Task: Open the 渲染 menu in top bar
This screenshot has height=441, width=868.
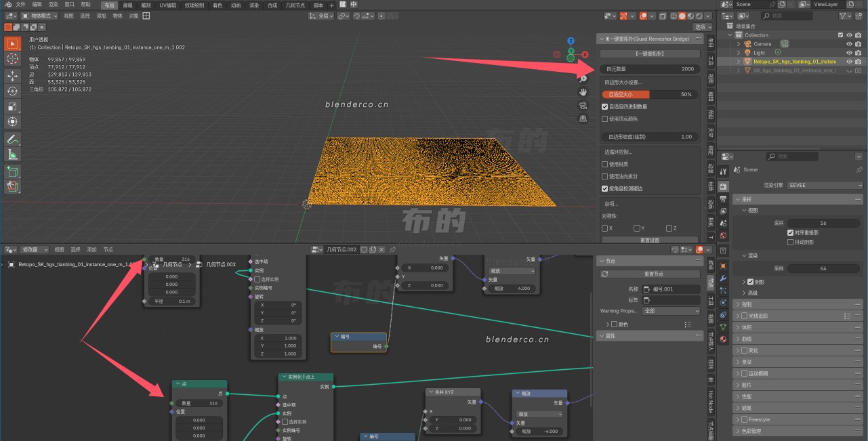Action: [x=53, y=4]
